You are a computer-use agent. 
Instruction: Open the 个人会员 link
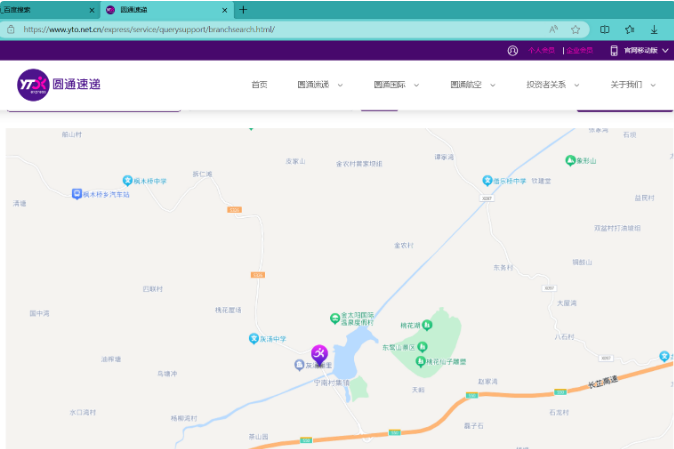[541, 50]
